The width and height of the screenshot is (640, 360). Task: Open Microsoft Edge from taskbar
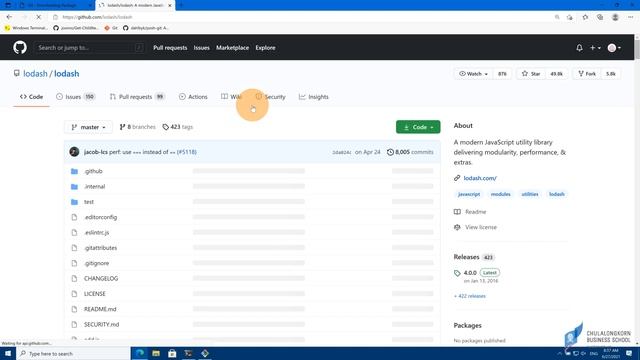pos(140,353)
